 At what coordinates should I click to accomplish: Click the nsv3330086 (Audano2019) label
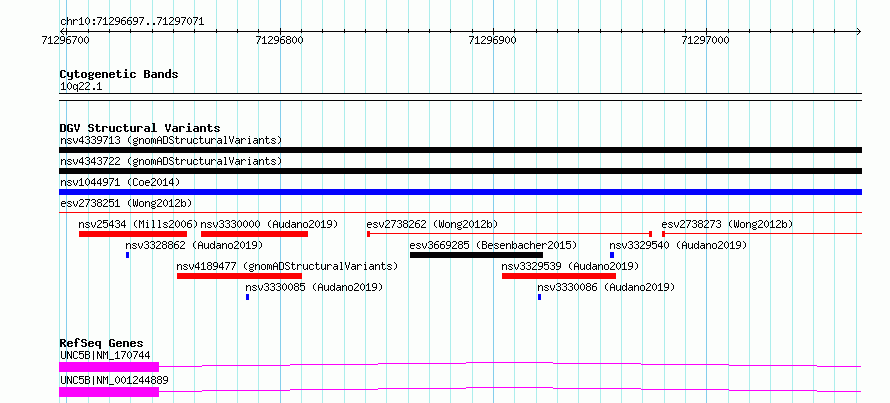coord(606,287)
